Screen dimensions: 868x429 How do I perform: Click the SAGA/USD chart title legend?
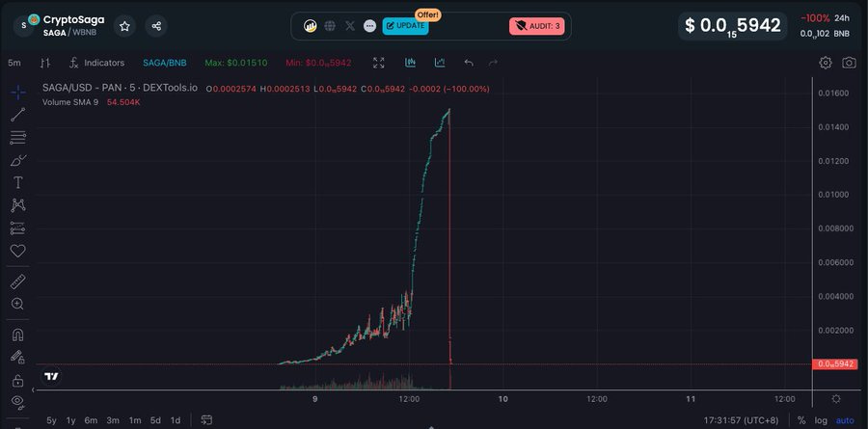click(x=120, y=89)
